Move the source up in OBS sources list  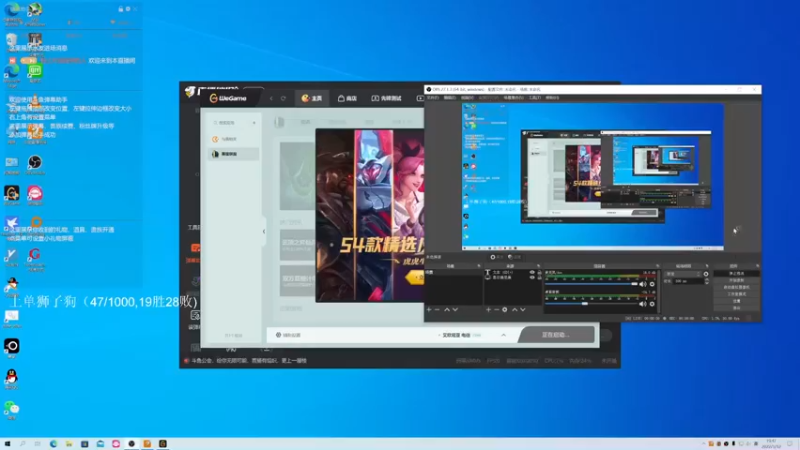[x=514, y=310]
